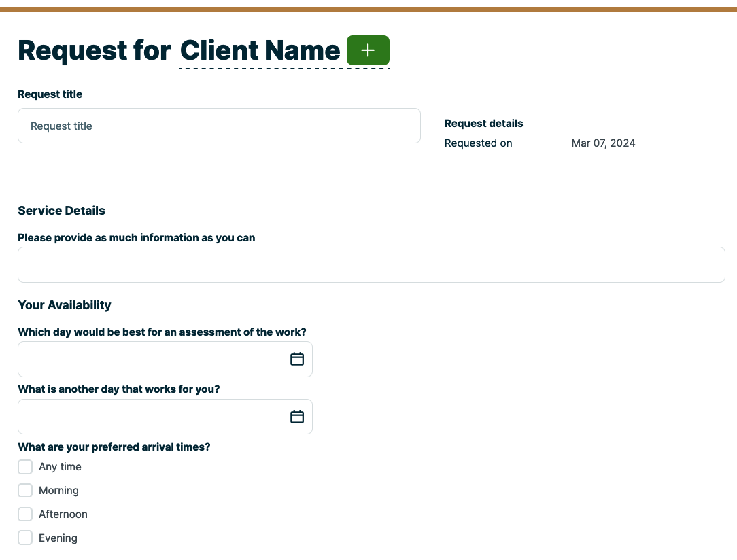
Task: Enable the "Afternoon" arrival preference
Action: [25, 514]
